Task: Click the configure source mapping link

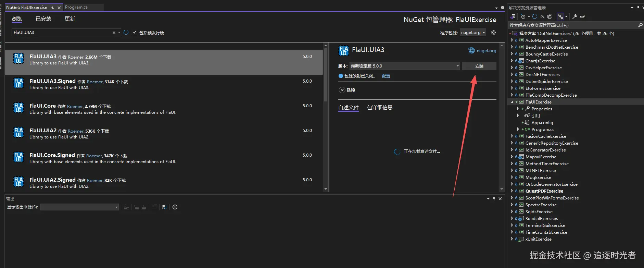Action: pos(386,76)
